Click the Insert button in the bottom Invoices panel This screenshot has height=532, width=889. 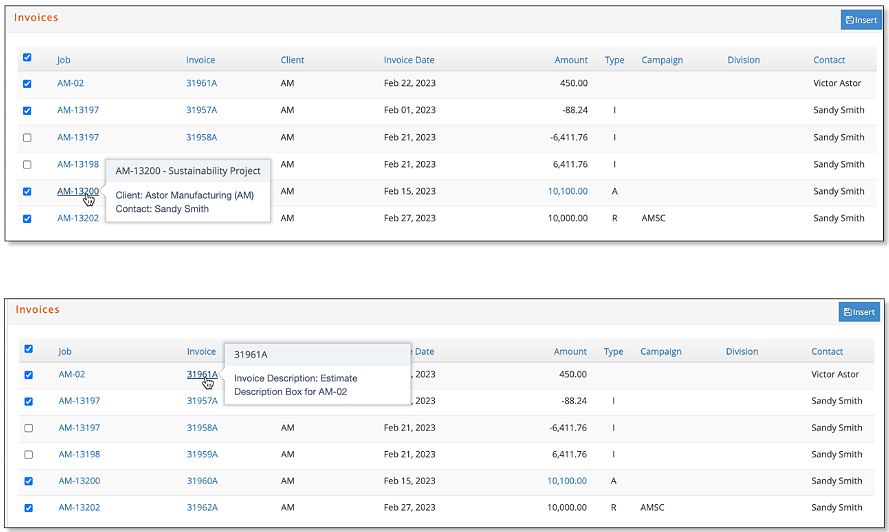[x=859, y=312]
